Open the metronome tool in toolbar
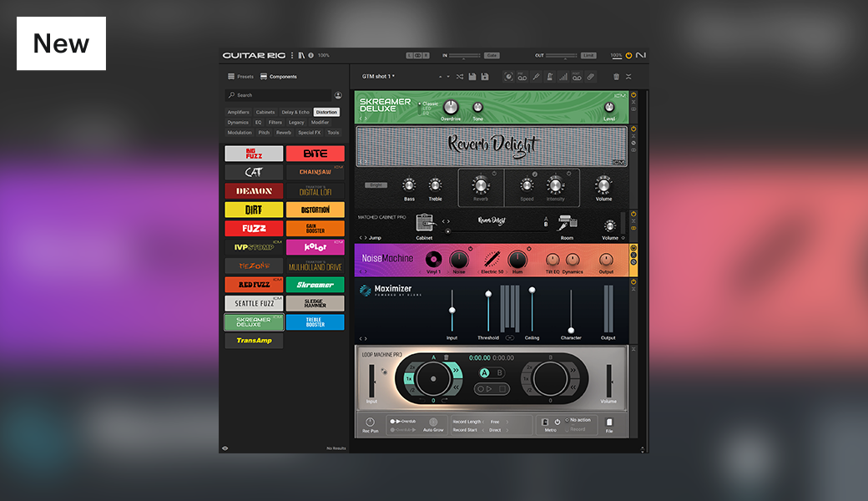Viewport: 868px width, 501px height. coord(550,77)
